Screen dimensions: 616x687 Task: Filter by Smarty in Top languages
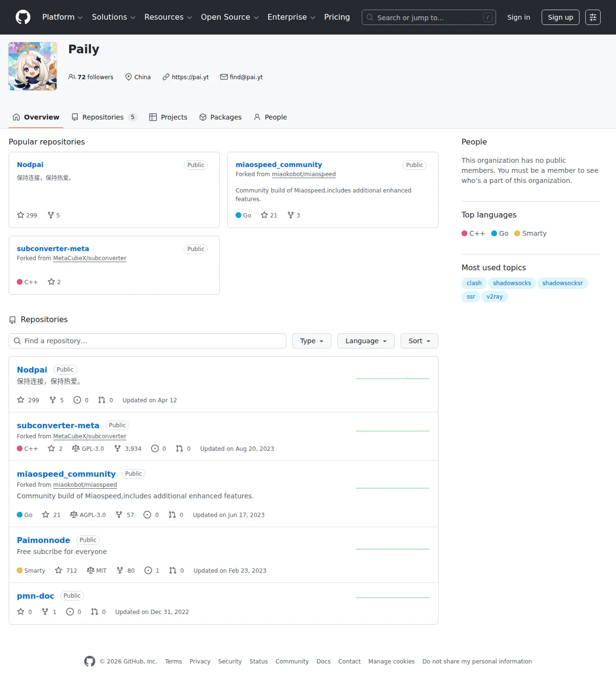pos(530,233)
